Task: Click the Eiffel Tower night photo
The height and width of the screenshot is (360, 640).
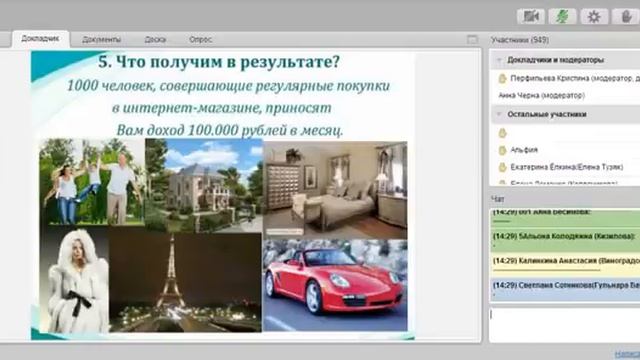Action: pyautogui.click(x=185, y=282)
